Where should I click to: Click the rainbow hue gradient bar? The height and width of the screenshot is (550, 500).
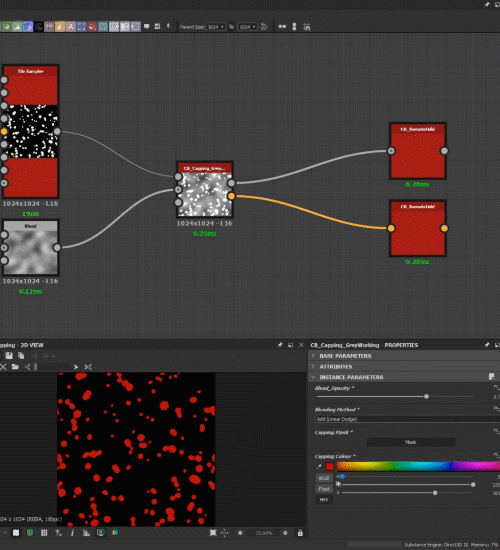tap(418, 466)
